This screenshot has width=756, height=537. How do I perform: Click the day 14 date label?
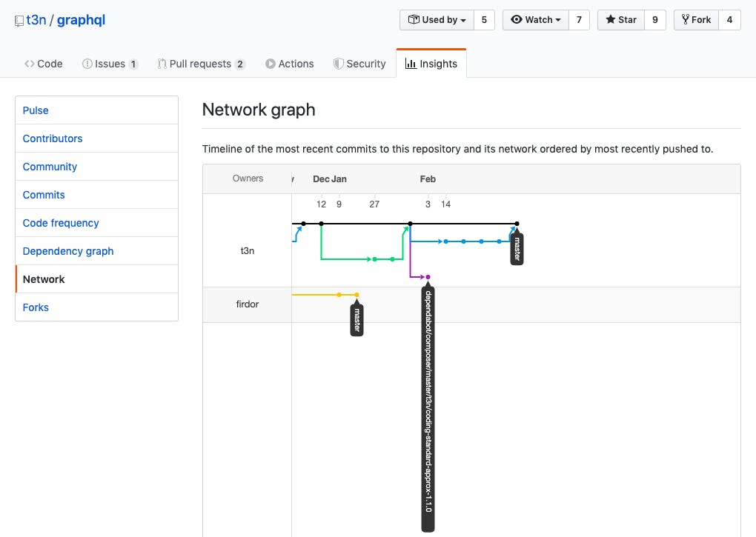coord(446,204)
